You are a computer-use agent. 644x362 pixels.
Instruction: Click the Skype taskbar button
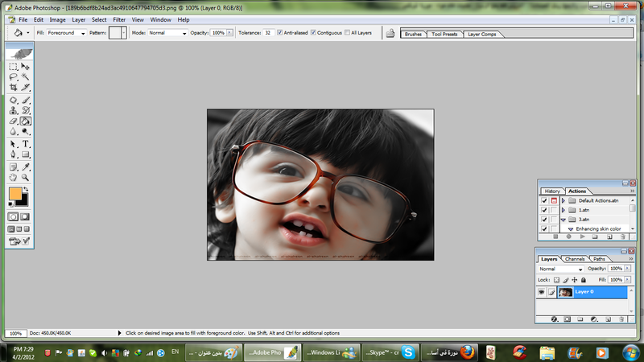pos(390,352)
